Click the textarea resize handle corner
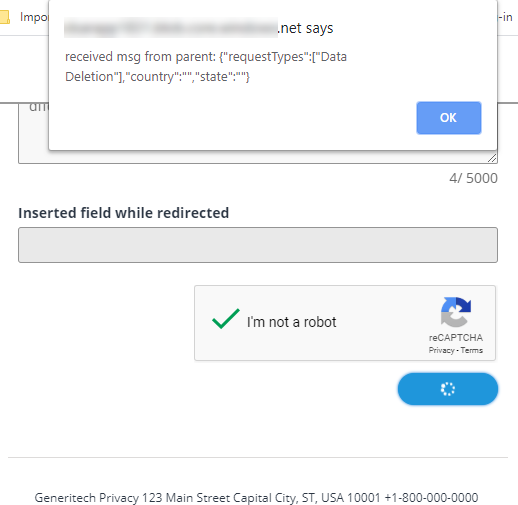The image size is (518, 505). 492,158
